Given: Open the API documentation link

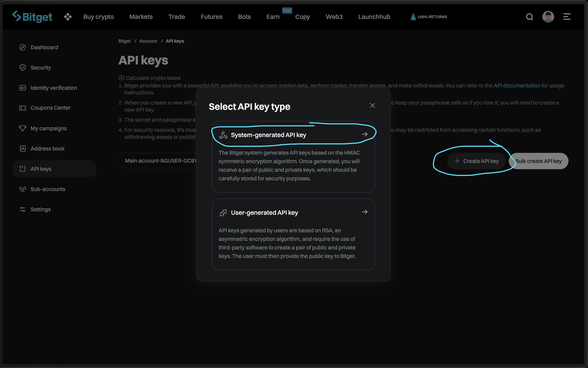Looking at the screenshot, I should (517, 86).
